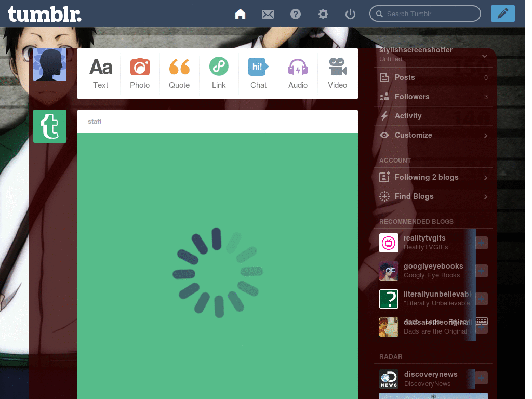Open the Inbox envelope icon

[268, 14]
